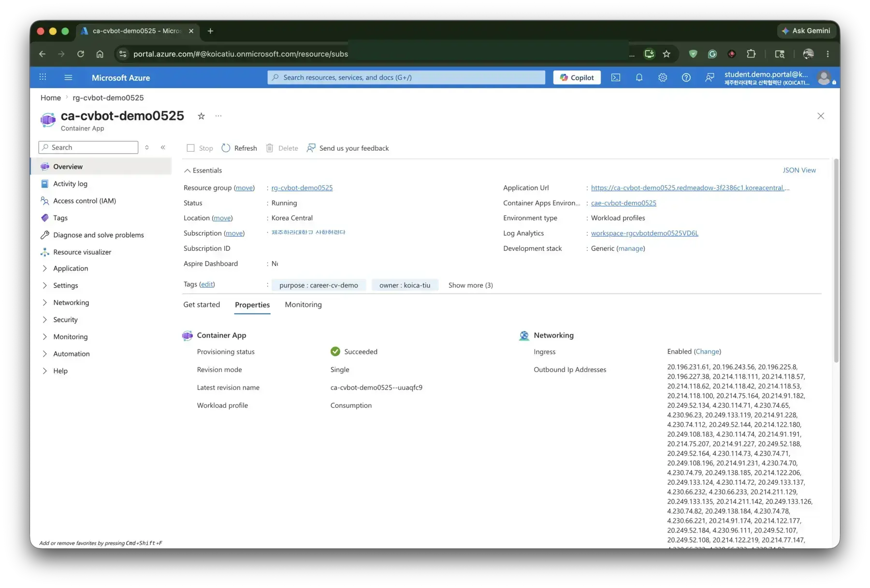This screenshot has height=588, width=870.
Task: Click Send us your feedback
Action: tap(348, 148)
